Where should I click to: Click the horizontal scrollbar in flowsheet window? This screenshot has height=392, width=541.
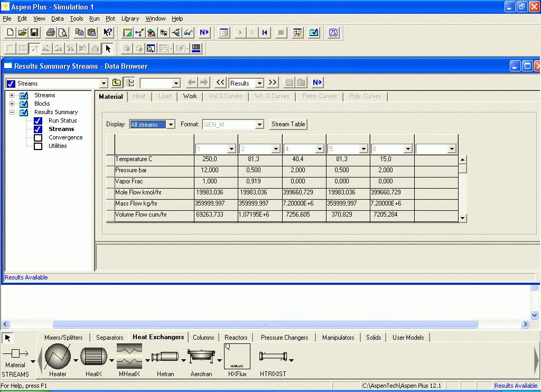tap(265, 324)
